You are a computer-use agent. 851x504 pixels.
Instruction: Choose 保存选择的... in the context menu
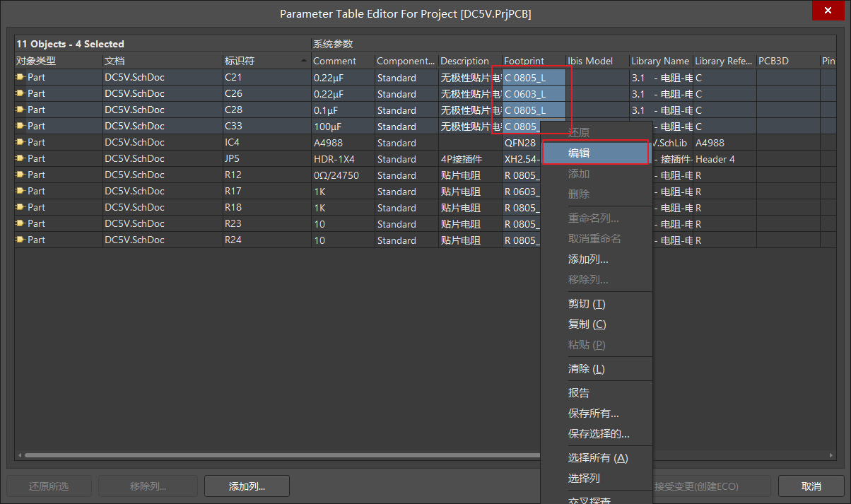(595, 434)
